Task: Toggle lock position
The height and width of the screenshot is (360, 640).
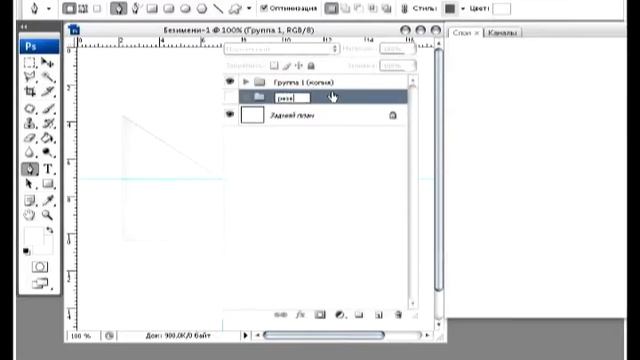Action: coord(299,66)
